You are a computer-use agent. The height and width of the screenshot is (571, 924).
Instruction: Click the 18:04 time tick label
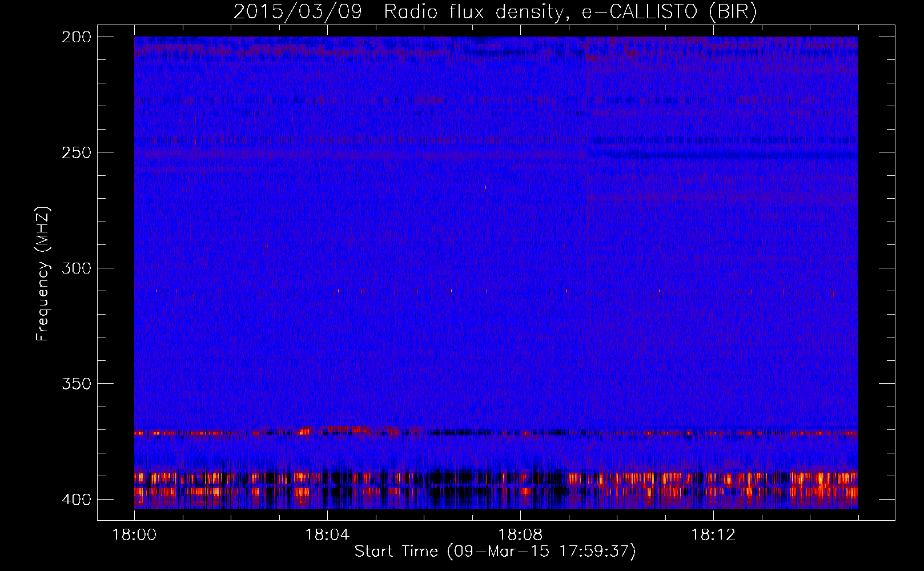(x=327, y=535)
